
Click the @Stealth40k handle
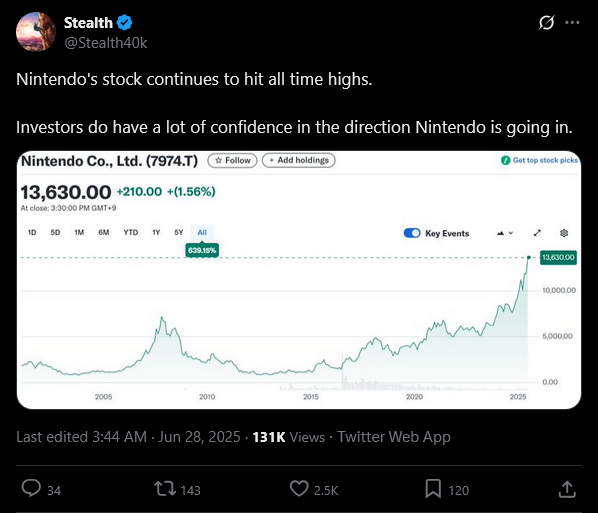pyautogui.click(x=106, y=43)
